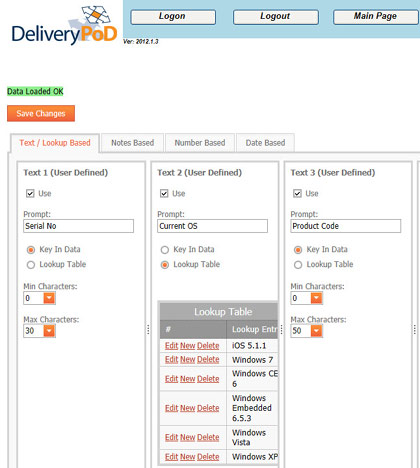Click the Ver: 2012.1.3 version text
The height and width of the screenshot is (468, 420).
(141, 41)
